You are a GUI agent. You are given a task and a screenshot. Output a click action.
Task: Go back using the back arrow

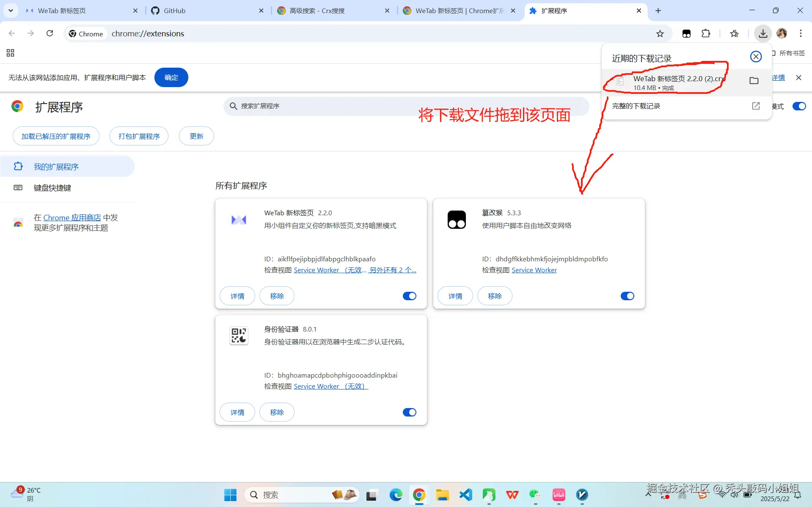12,33
